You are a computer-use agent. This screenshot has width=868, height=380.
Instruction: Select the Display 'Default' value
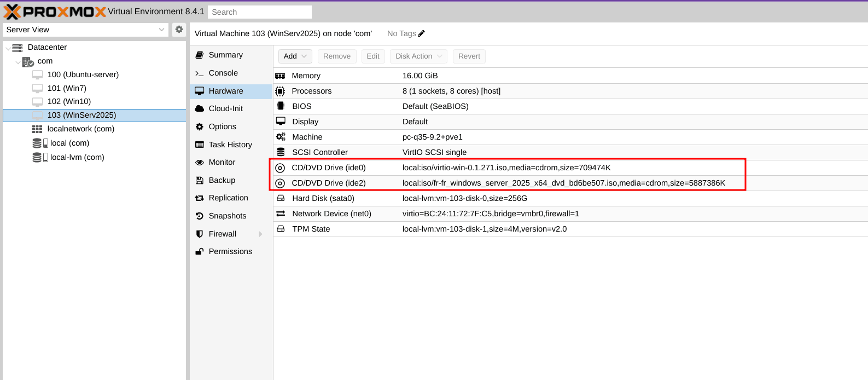coord(415,122)
